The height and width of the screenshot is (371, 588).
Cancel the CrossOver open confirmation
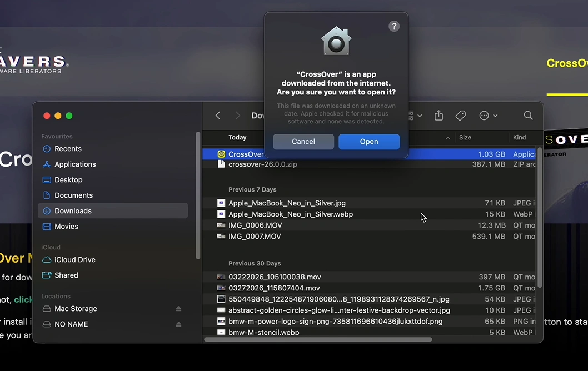(303, 142)
